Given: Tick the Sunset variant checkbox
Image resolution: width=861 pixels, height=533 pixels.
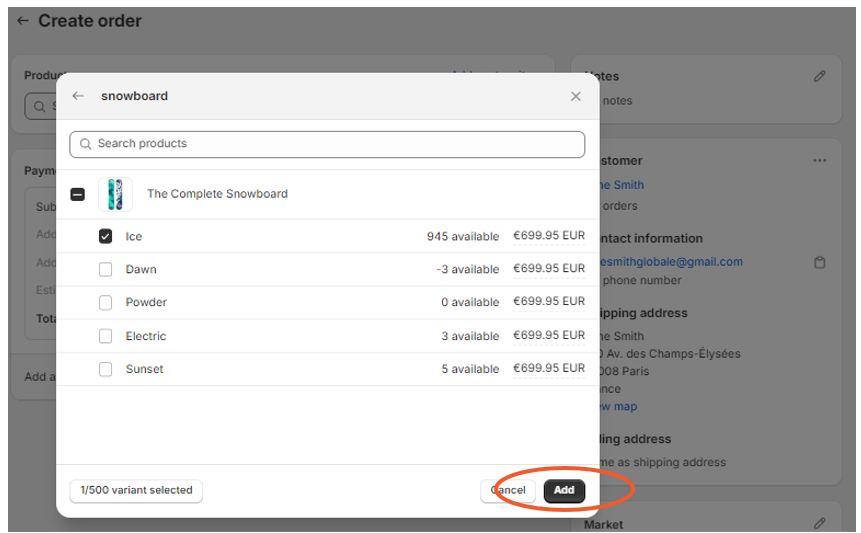Looking at the screenshot, I should pyautogui.click(x=106, y=369).
